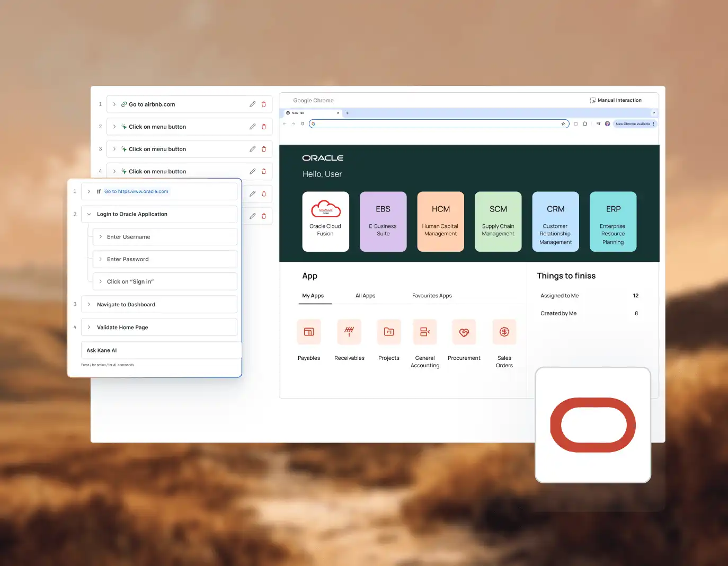
Task: Bookmark the page with the star icon
Action: pyautogui.click(x=563, y=123)
